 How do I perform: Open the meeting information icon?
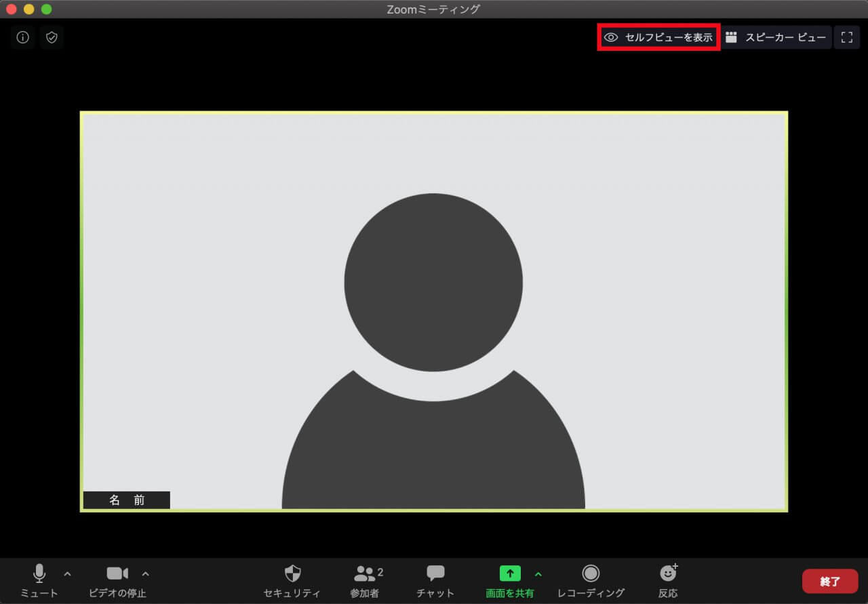pyautogui.click(x=22, y=38)
